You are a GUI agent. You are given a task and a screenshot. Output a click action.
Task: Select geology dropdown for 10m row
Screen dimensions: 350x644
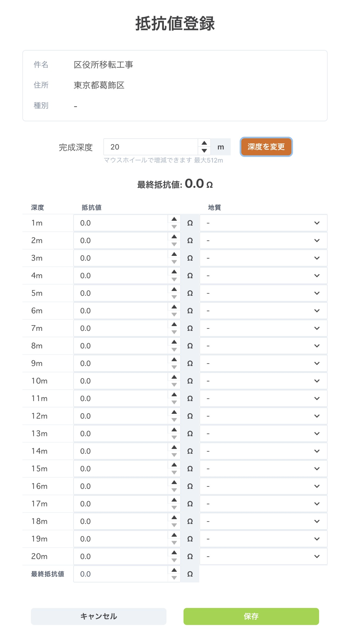[x=263, y=381]
